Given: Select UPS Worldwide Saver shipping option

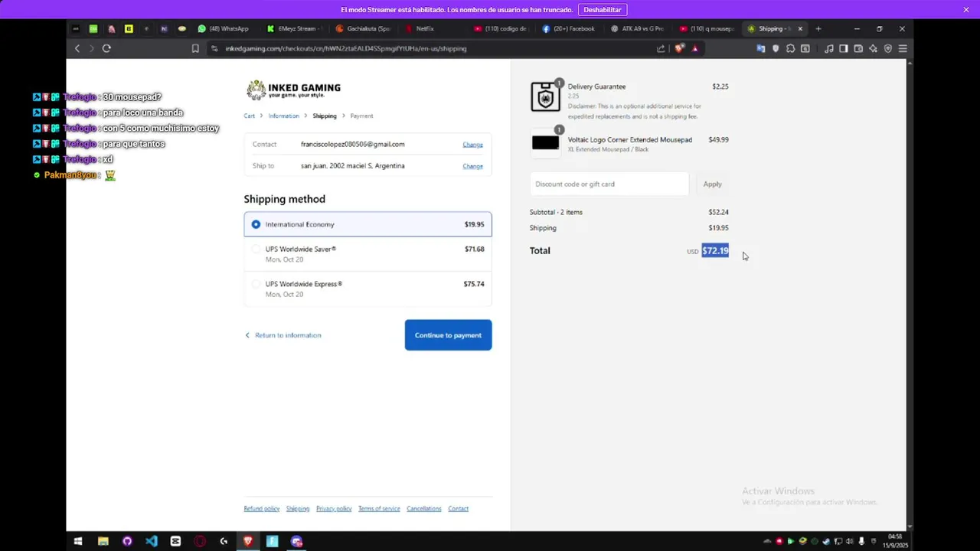Looking at the screenshot, I should [x=367, y=254].
